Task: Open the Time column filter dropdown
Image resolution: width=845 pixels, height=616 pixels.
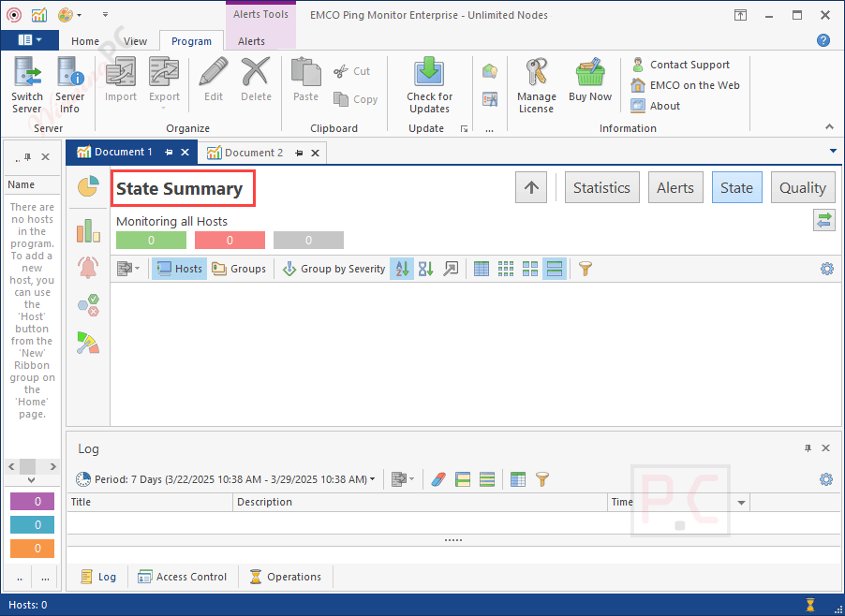Action: [742, 502]
